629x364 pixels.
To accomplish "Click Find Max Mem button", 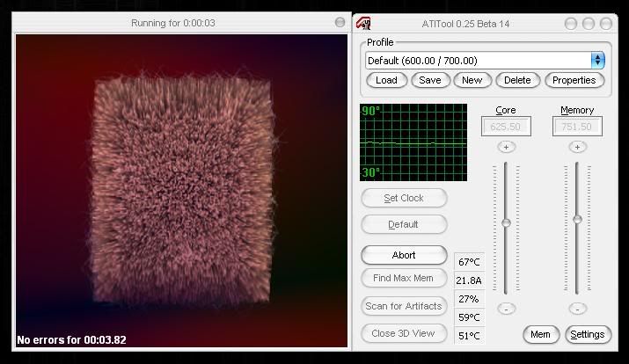I will (404, 278).
